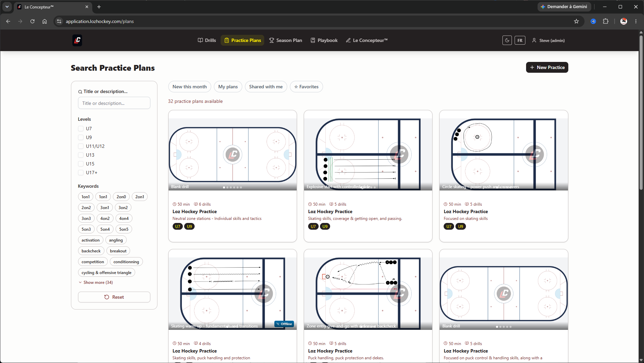Image resolution: width=644 pixels, height=363 pixels.
Task: Reload the page
Action: click(32, 21)
